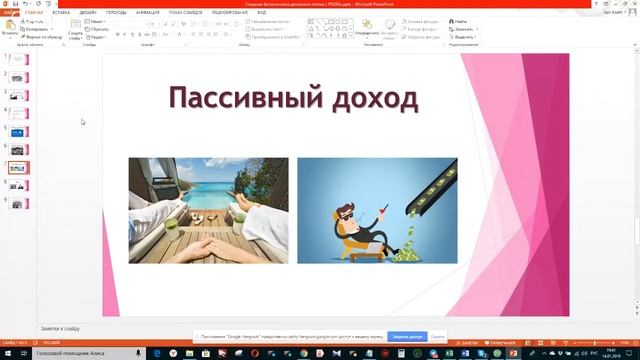Click the microphone icon in Alice search box
This screenshot has width=640, height=360.
(x=138, y=353)
